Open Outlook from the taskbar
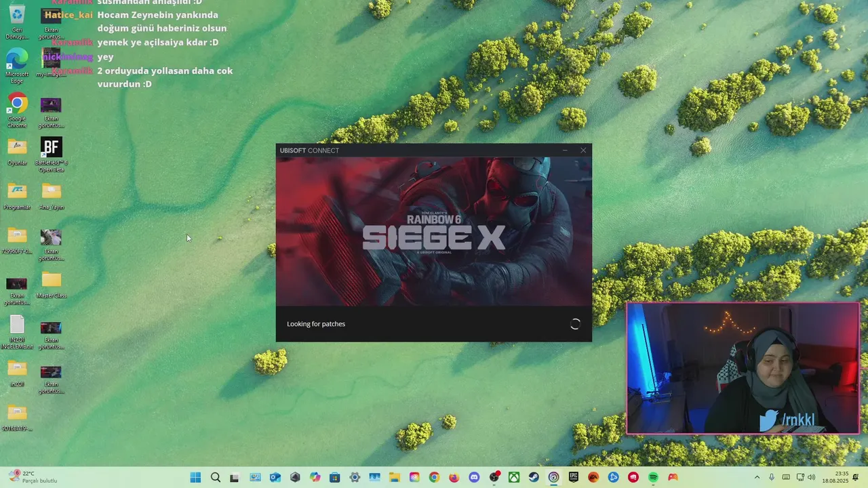 pos(275,477)
